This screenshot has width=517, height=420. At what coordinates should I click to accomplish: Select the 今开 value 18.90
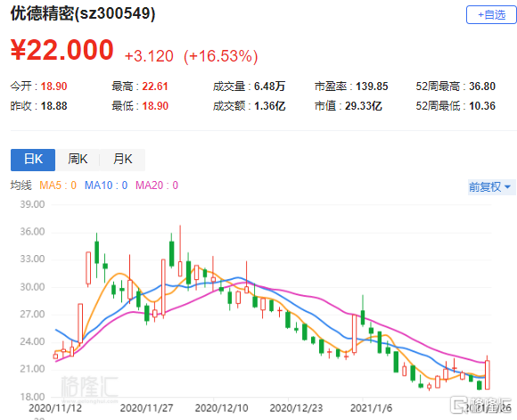pyautogui.click(x=54, y=86)
